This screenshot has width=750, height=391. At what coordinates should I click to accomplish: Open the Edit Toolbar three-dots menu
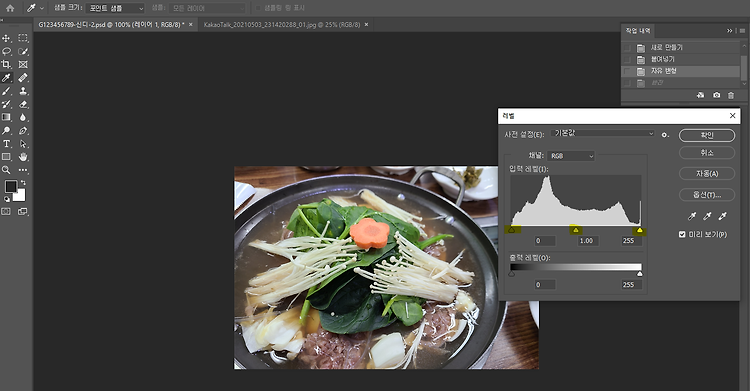tap(22, 170)
